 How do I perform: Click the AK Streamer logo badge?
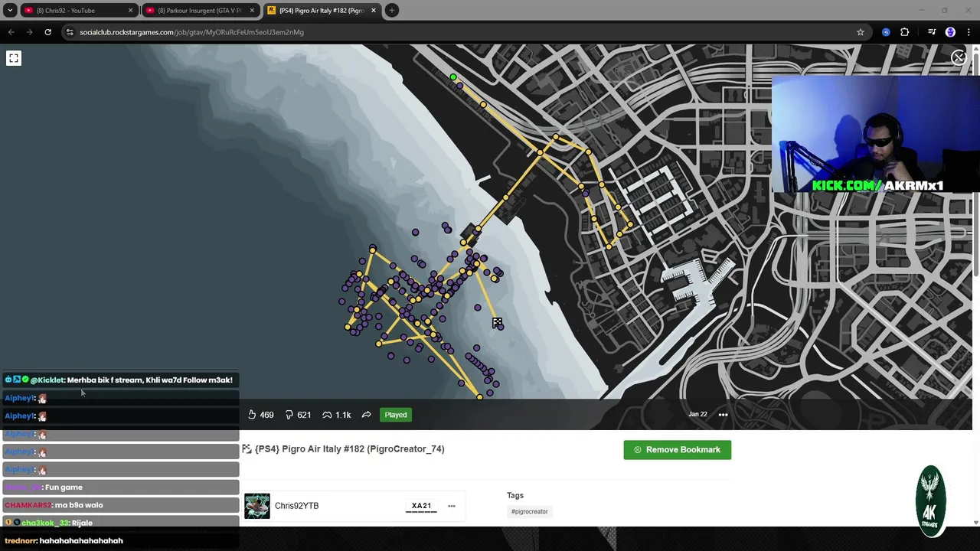coord(931,501)
